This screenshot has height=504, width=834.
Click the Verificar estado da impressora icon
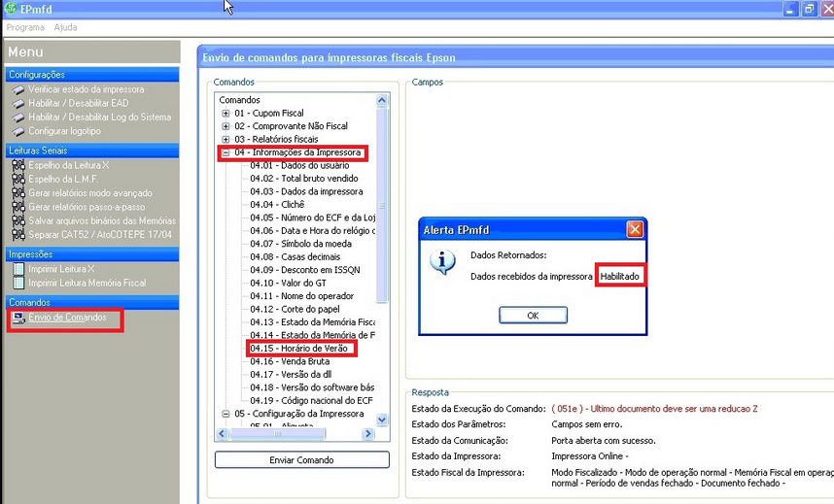point(18,89)
